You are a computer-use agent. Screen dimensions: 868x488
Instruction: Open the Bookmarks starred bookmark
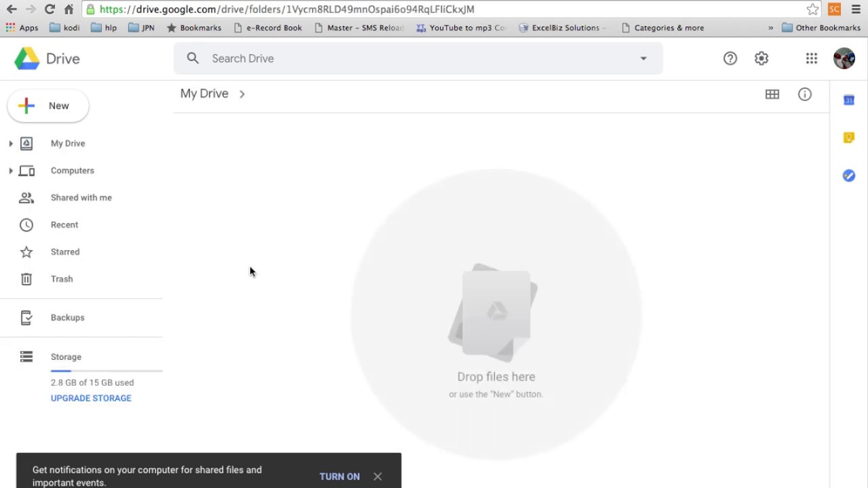tap(194, 28)
